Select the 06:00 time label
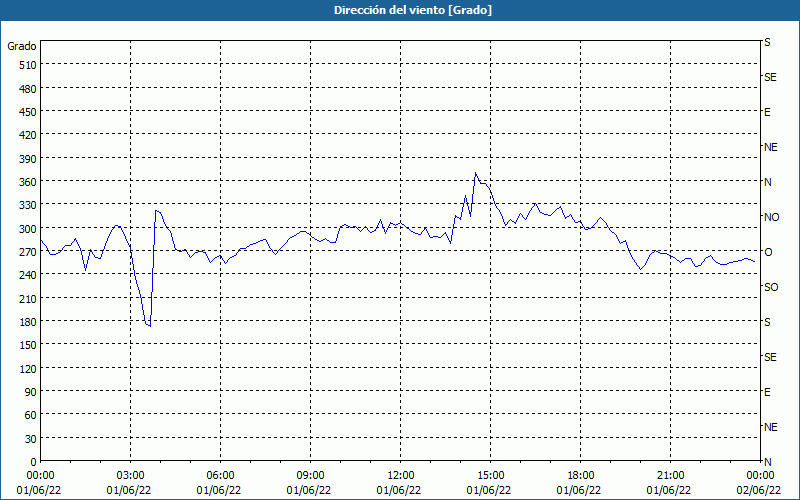The image size is (800, 500). click(x=220, y=476)
